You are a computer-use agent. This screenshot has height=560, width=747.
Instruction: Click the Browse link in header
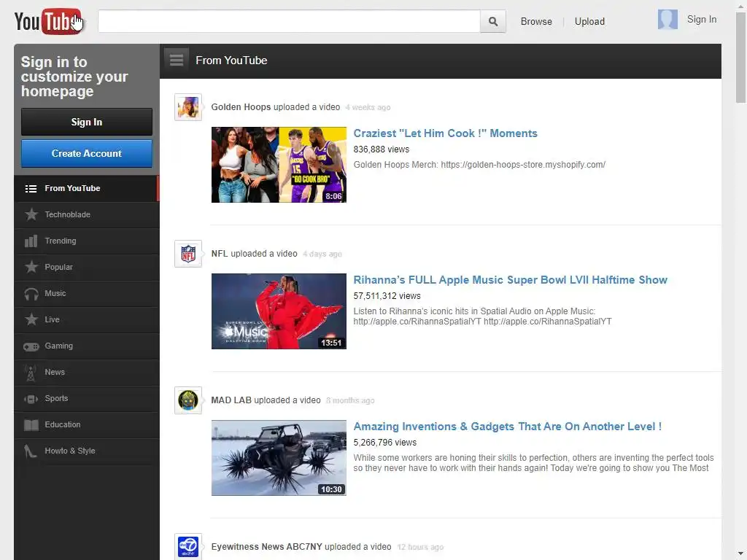536,21
